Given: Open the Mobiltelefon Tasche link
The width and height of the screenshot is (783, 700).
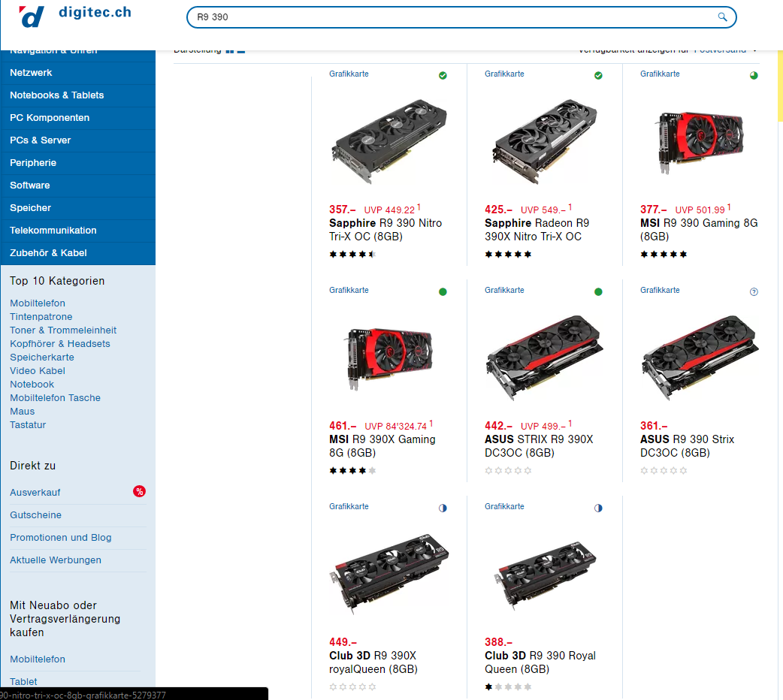Looking at the screenshot, I should coord(55,397).
